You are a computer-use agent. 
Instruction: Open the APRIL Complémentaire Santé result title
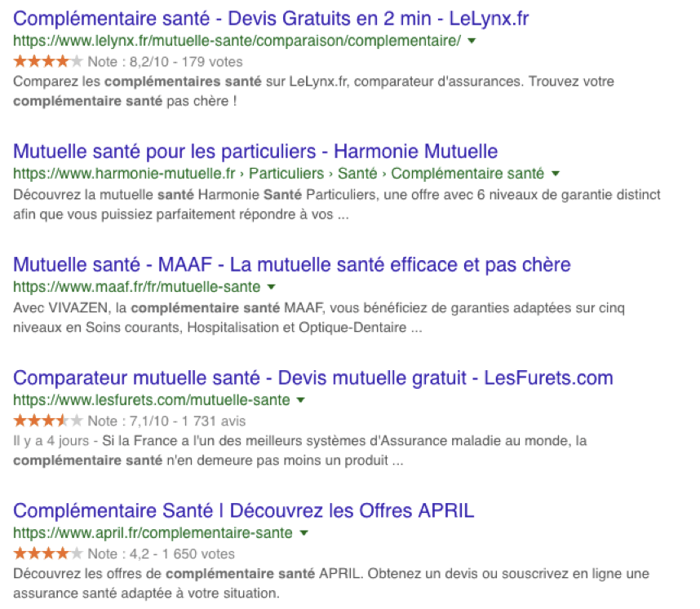[243, 511]
